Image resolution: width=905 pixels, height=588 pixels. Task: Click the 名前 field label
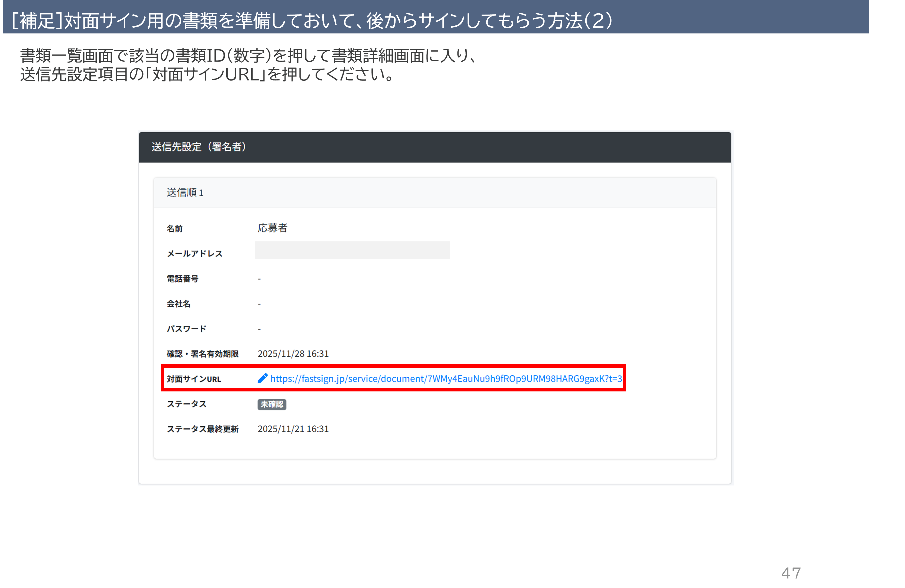pyautogui.click(x=175, y=229)
